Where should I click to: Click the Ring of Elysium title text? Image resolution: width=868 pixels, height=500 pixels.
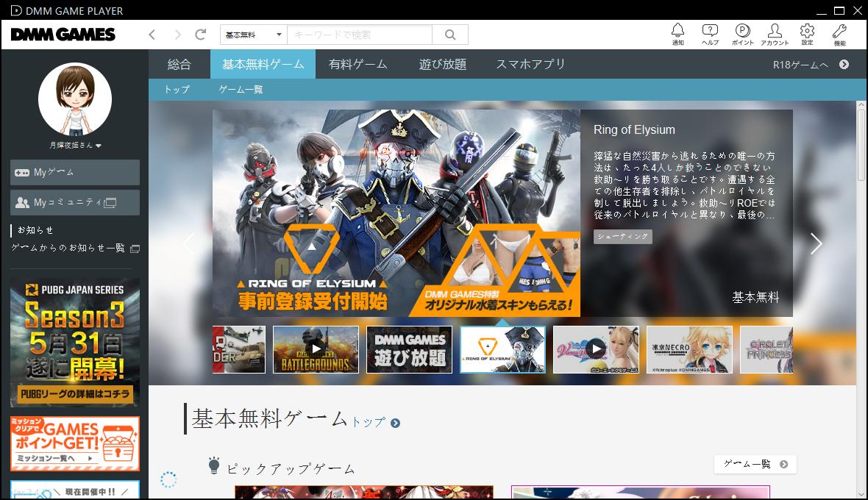pos(634,130)
